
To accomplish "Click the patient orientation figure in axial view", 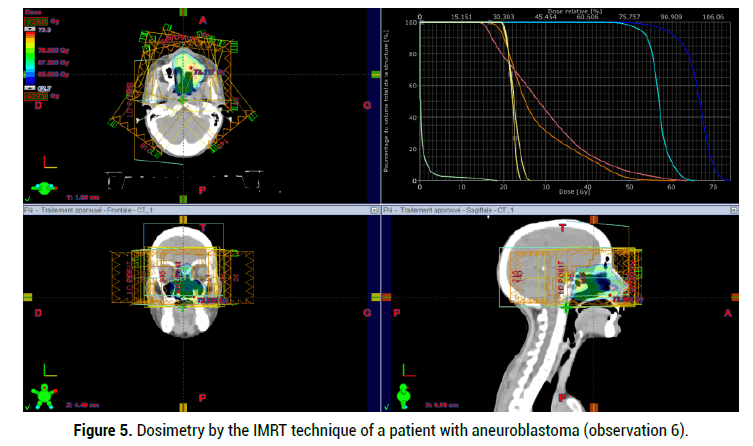I will tap(43, 186).
